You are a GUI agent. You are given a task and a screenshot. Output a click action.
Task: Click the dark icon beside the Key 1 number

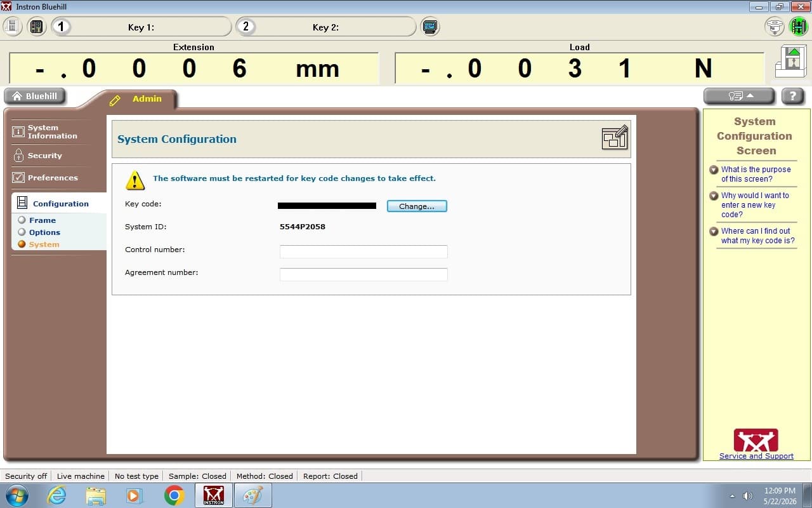37,27
